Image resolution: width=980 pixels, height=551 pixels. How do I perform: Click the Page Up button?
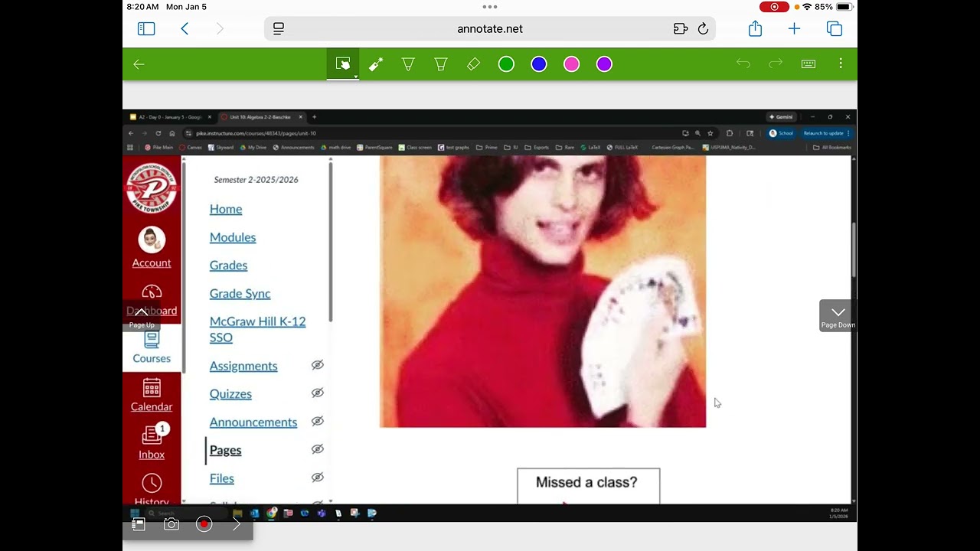coord(142,315)
